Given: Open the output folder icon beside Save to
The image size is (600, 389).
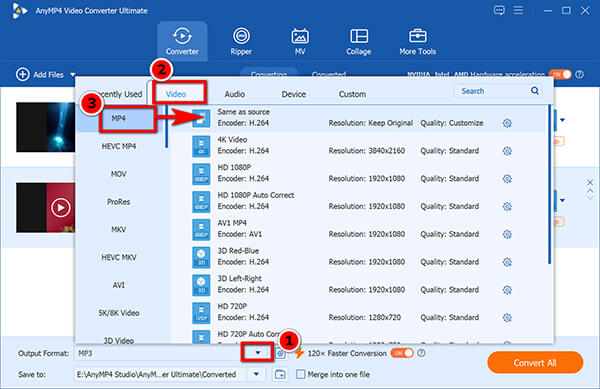Looking at the screenshot, I should [x=280, y=374].
